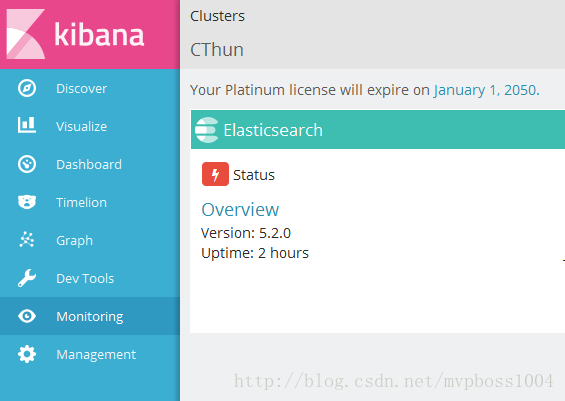Go to the Discover menu label
Viewport: 565px width, 401px height.
coord(81,89)
